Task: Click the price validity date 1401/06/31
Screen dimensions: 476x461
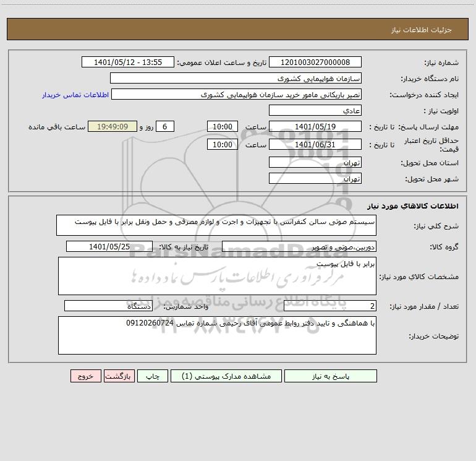Action: pyautogui.click(x=315, y=144)
